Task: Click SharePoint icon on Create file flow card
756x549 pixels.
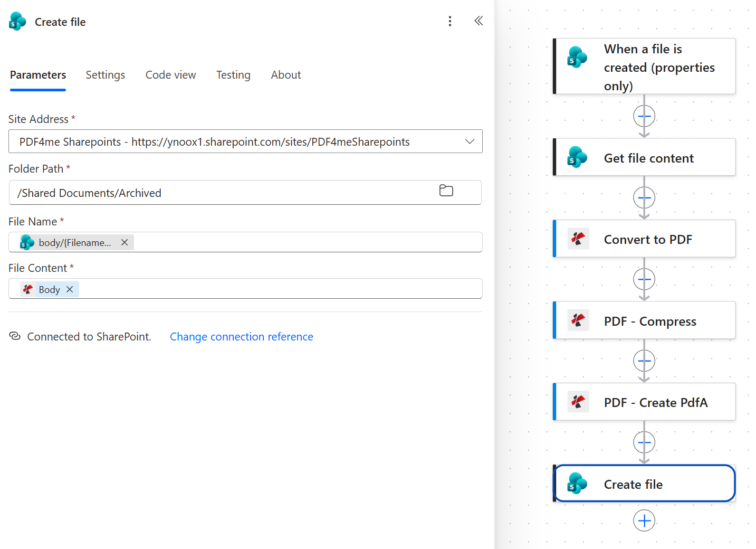Action: [577, 484]
